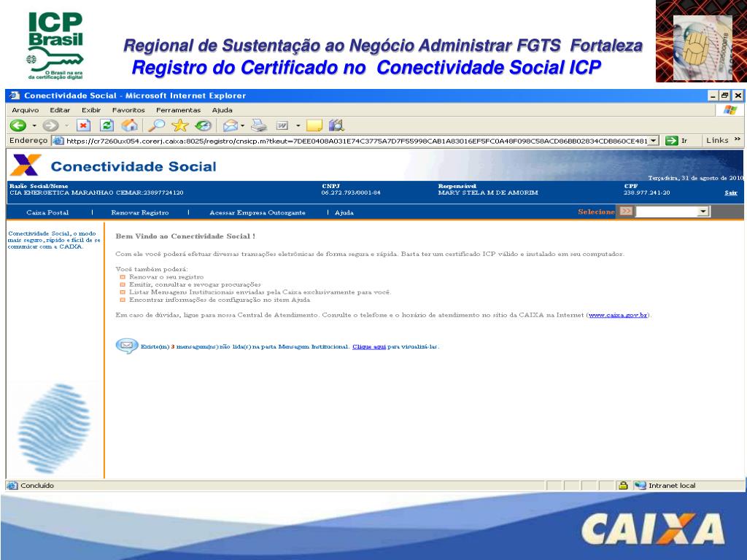Open the Ajuda menu in menu bar
Viewport: 747px width, 560px height.
[x=222, y=110]
